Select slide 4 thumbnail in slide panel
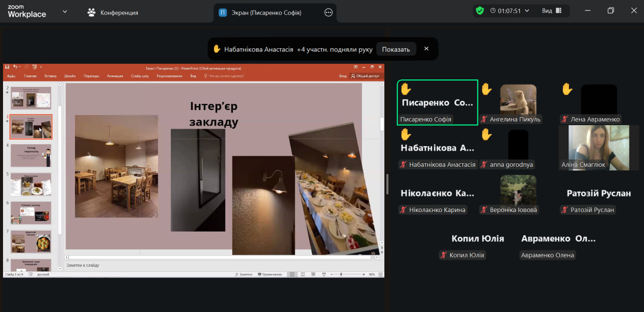This screenshot has width=644, height=312. coord(31,156)
